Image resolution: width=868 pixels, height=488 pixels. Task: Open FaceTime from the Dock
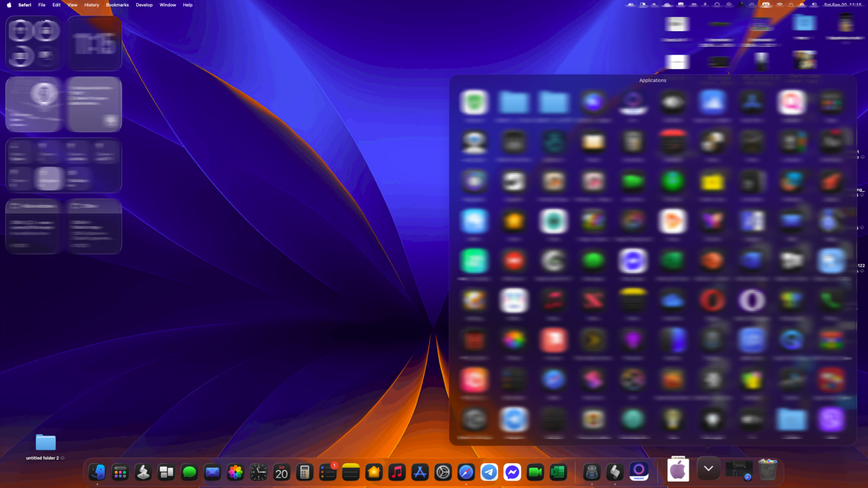(535, 472)
